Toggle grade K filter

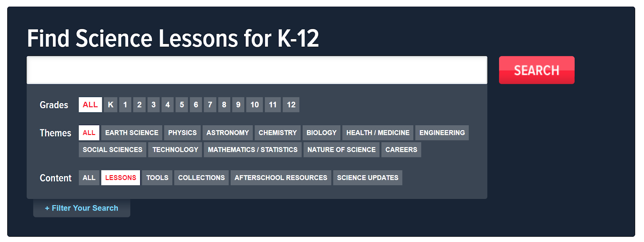(111, 105)
